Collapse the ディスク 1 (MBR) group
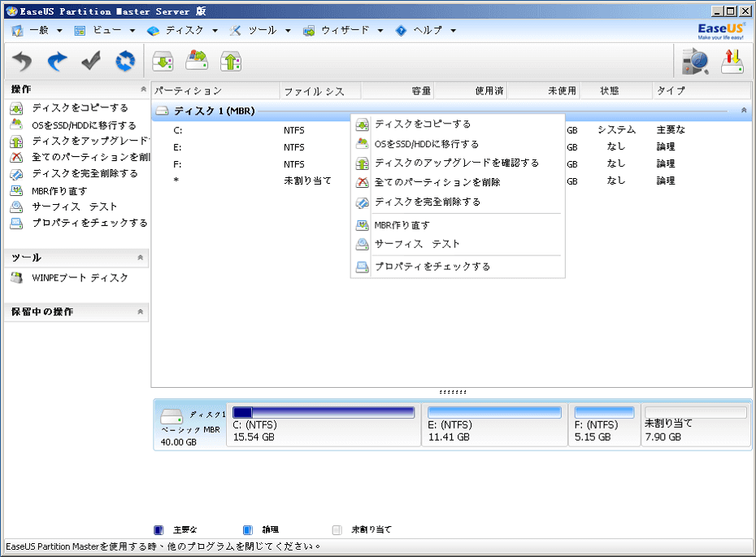Viewport: 756px width, 557px height. (744, 111)
